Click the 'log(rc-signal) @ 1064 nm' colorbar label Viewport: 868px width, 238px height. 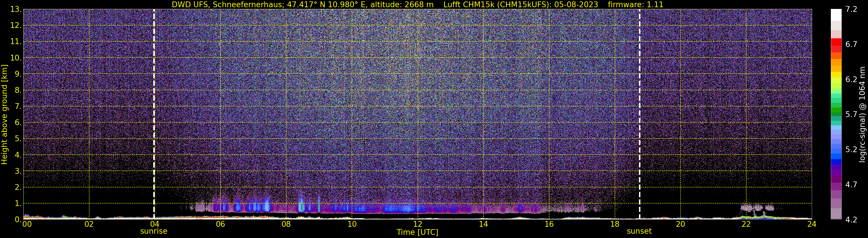click(863, 114)
